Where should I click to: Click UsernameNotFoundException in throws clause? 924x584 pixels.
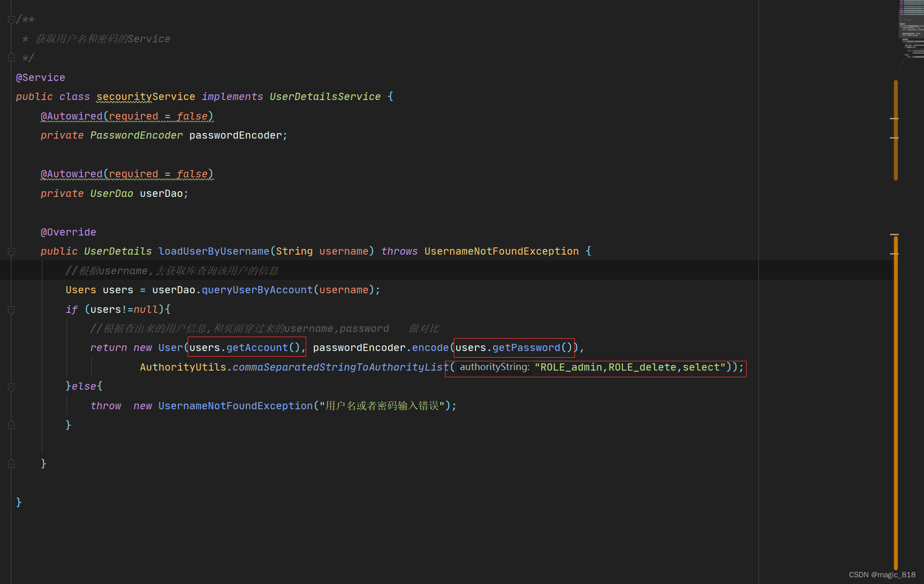pyautogui.click(x=502, y=252)
